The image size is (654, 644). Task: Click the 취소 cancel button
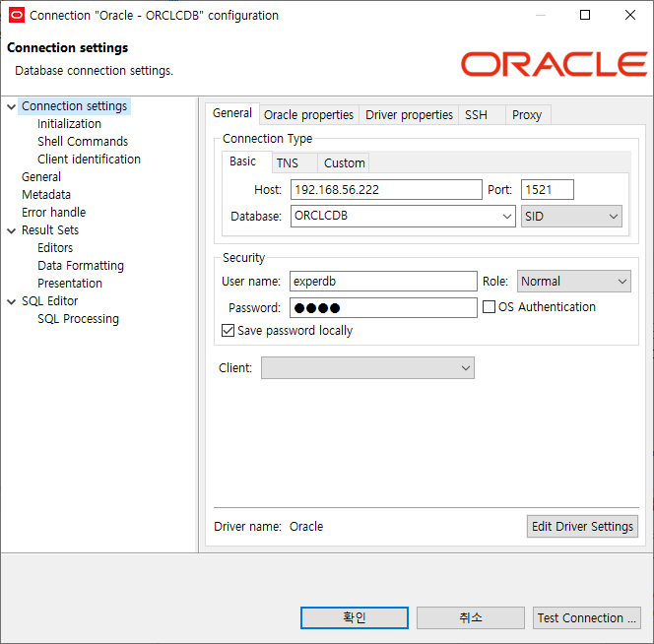[471, 617]
